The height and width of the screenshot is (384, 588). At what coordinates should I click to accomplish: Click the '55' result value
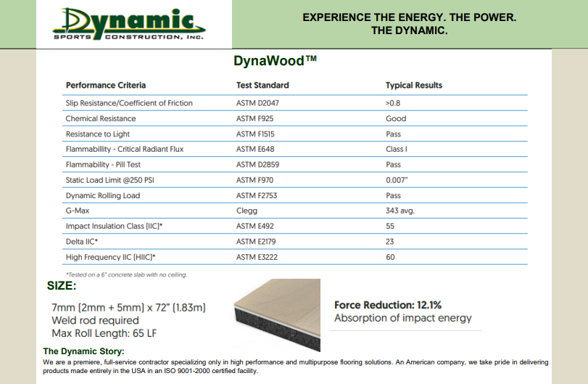(390, 226)
